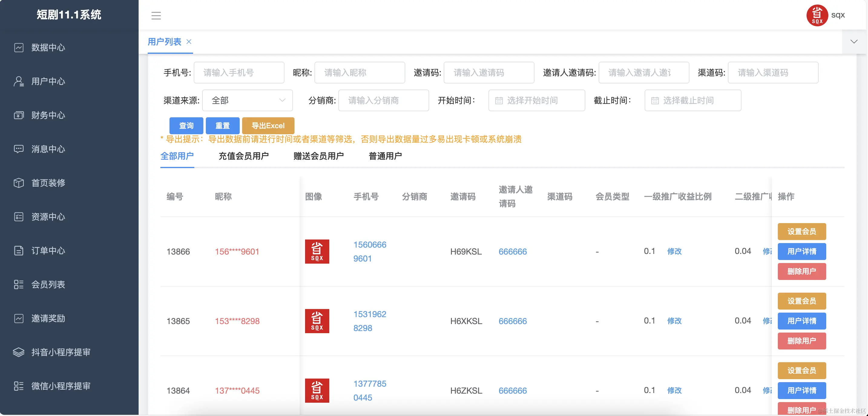Screen dimensions: 868x416
Task: Go to 消息中心 via its sidebar icon
Action: (x=48, y=149)
